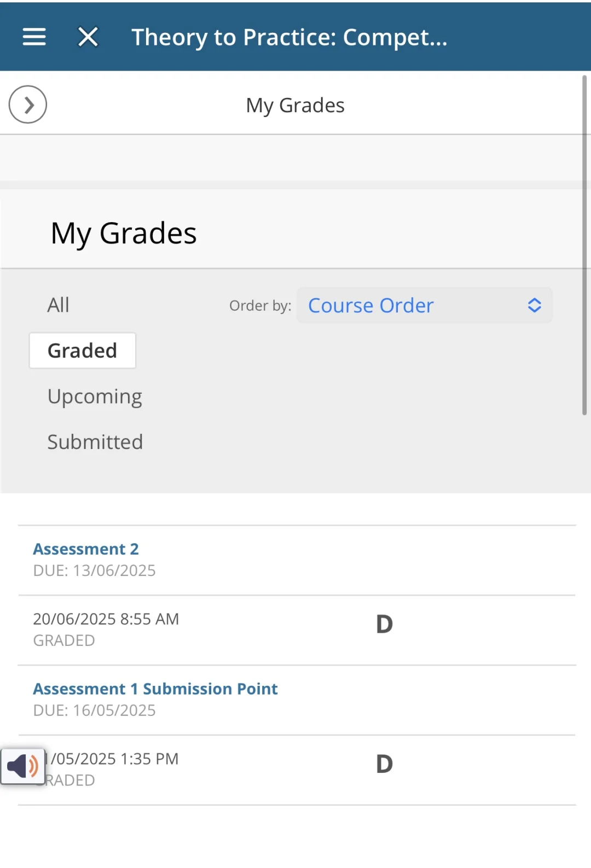Viewport: 591px width, 868px height.
Task: Open the Assessment 2 link
Action: [86, 549]
